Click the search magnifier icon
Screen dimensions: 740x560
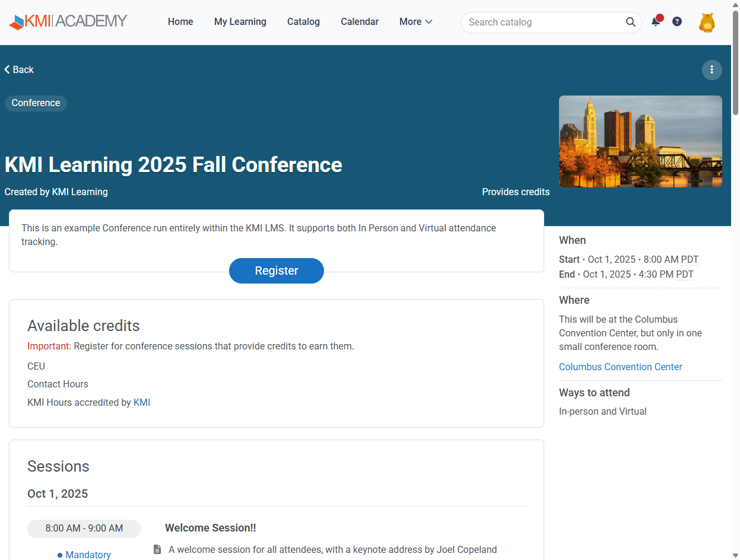(630, 23)
